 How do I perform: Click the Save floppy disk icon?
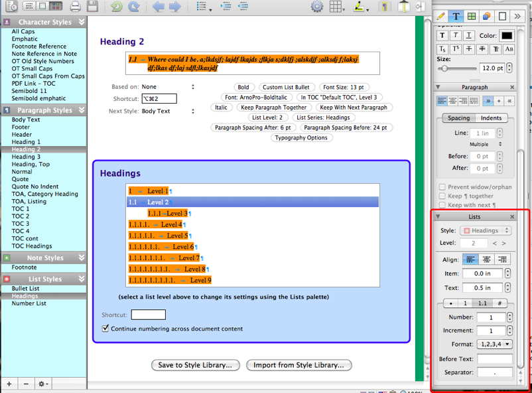click(x=92, y=7)
